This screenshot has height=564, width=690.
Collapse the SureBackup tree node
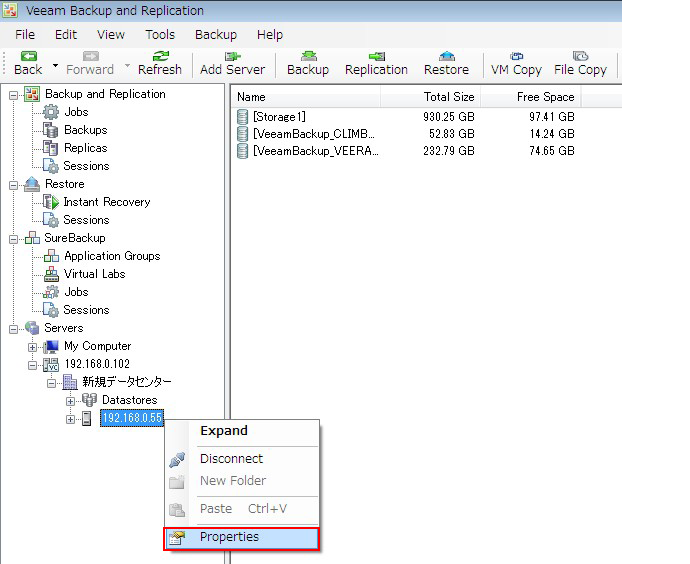pos(14,240)
